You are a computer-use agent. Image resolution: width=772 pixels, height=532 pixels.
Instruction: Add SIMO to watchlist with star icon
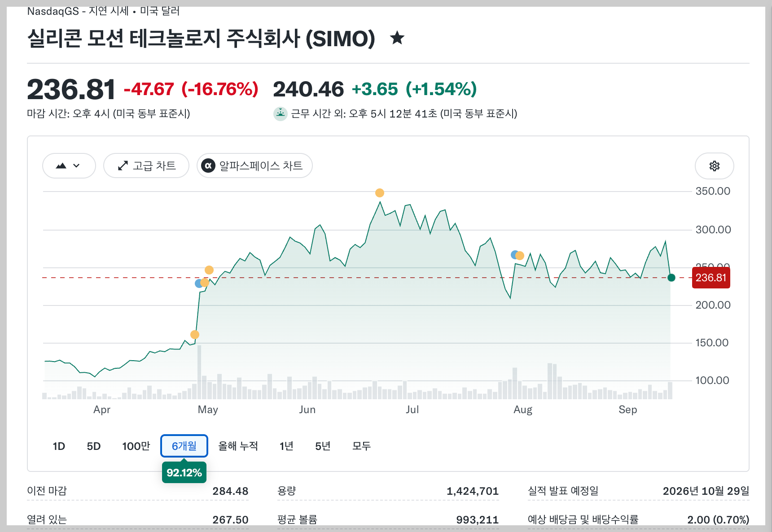(x=397, y=38)
